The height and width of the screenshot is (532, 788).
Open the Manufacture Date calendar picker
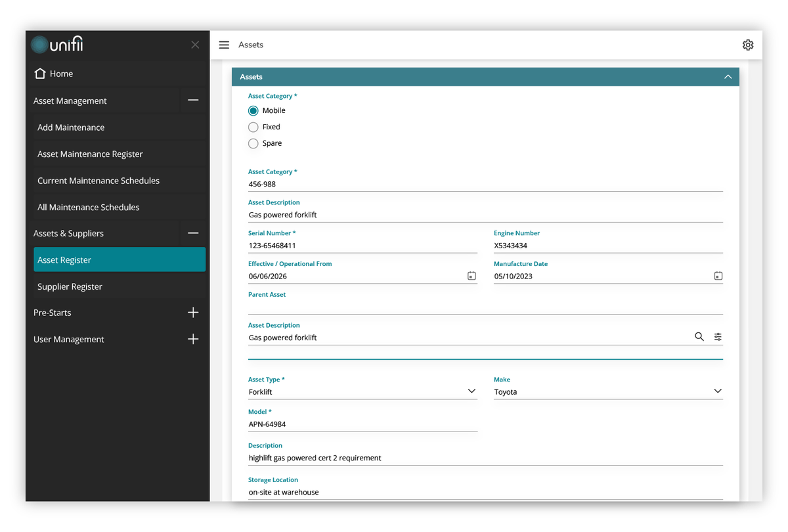pyautogui.click(x=718, y=276)
